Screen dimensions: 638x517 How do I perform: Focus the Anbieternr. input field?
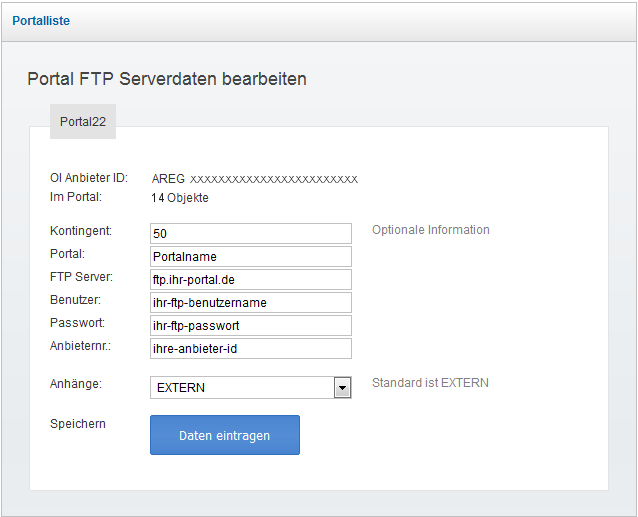(250, 348)
